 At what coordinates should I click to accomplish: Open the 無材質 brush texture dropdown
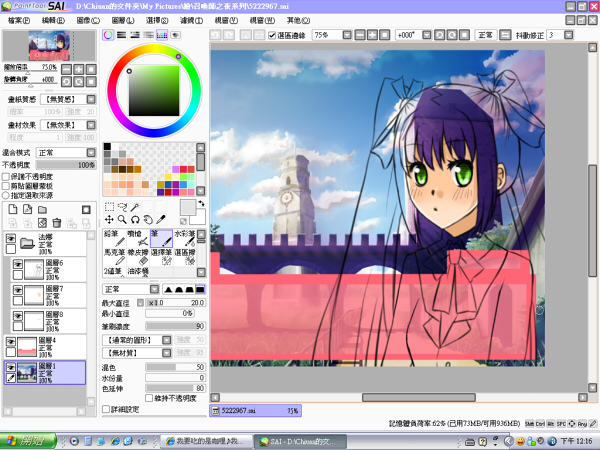pyautogui.click(x=166, y=353)
